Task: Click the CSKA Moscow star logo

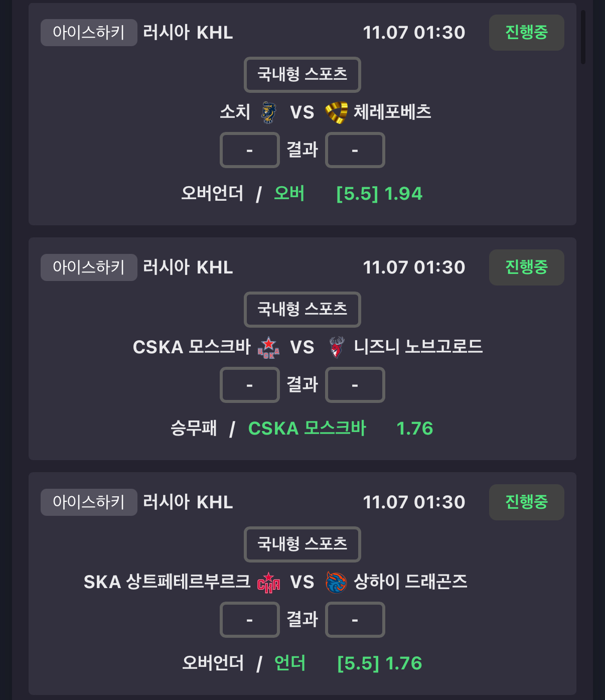Action: click(268, 347)
